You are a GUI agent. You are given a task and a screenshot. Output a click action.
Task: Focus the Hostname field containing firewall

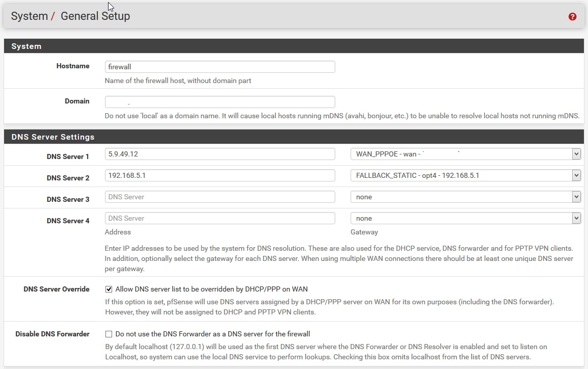pos(220,67)
